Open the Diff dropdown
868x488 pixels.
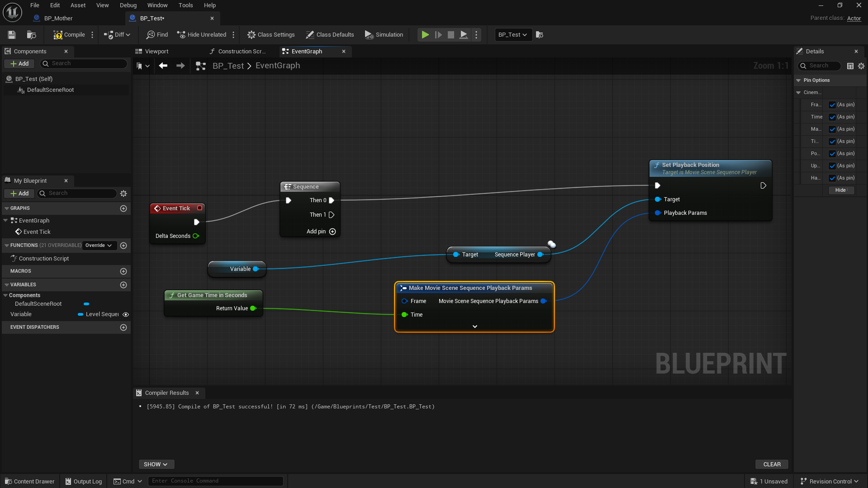[117, 35]
